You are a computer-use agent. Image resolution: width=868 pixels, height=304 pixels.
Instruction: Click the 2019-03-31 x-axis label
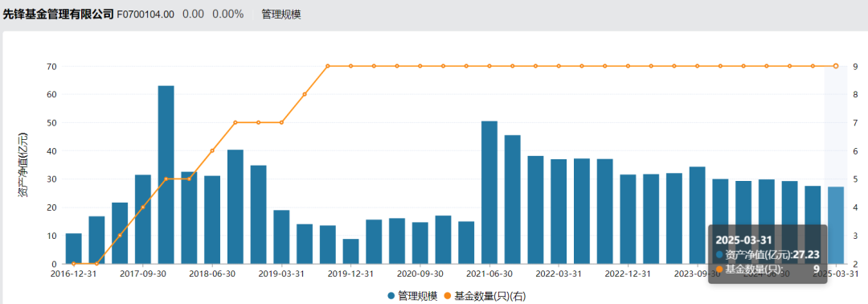click(281, 273)
